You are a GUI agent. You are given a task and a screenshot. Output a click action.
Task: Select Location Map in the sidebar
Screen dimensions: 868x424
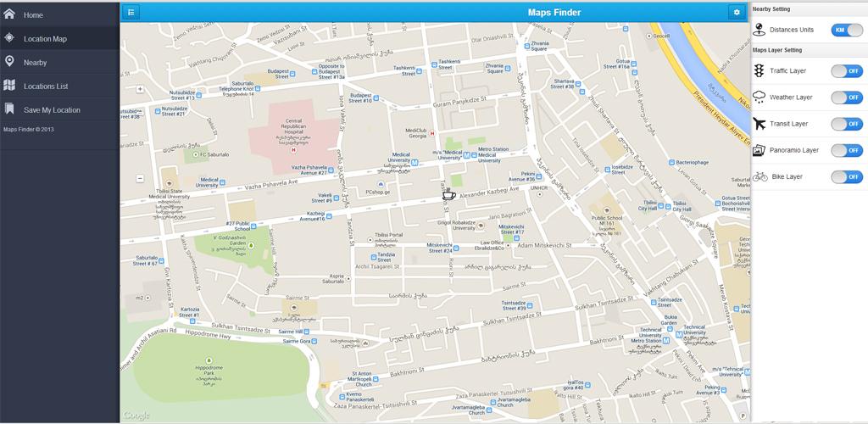(60, 39)
